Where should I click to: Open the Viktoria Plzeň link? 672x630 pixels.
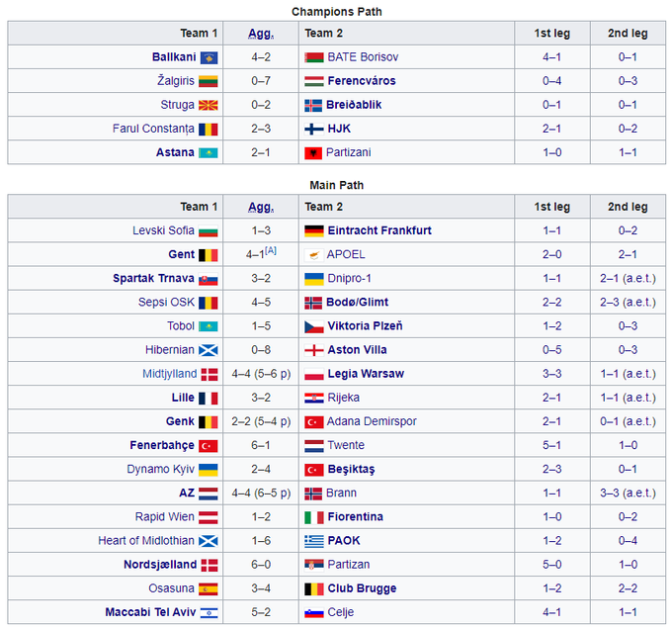[x=365, y=326]
